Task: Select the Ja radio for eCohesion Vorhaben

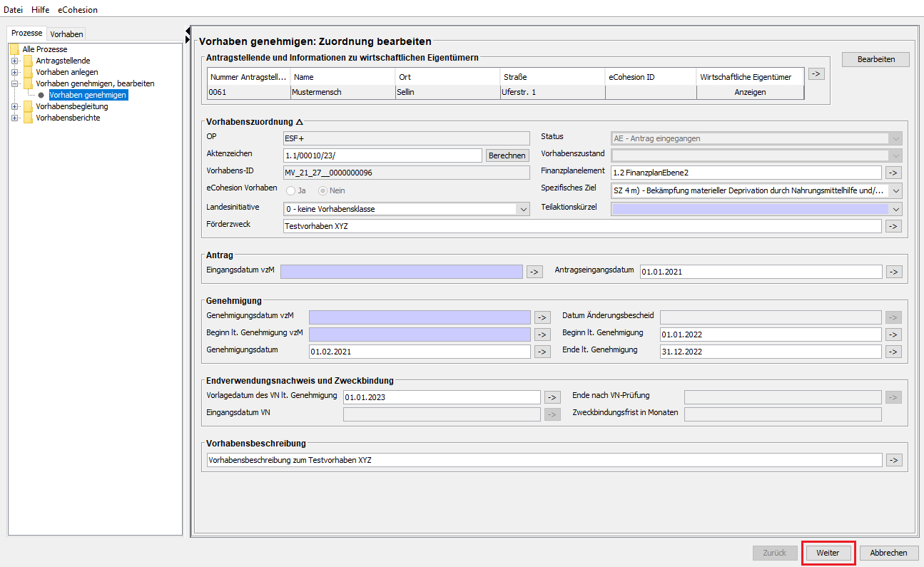Action: [x=291, y=191]
